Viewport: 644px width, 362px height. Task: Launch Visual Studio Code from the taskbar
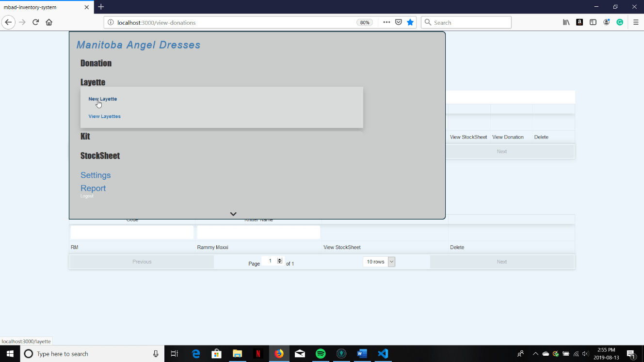pos(383,354)
